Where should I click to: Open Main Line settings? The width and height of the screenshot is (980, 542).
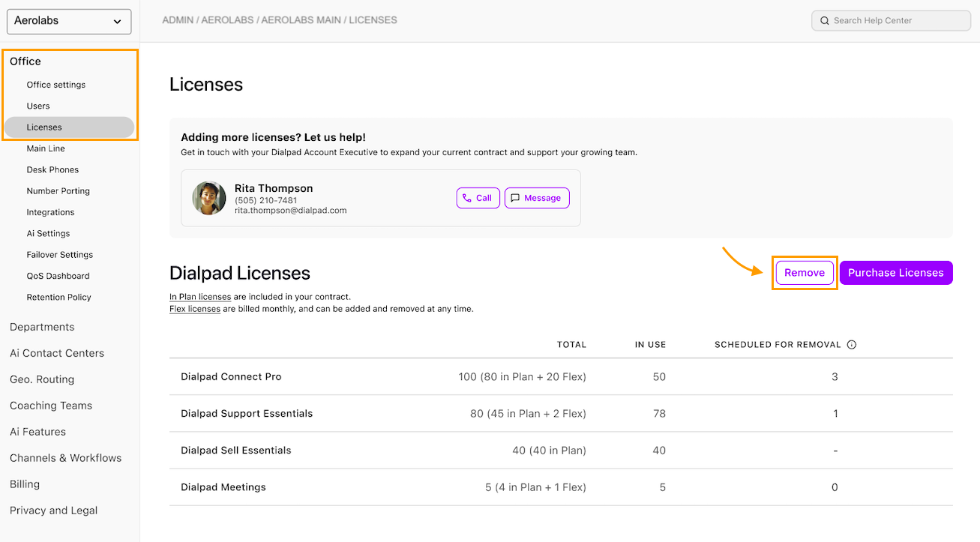click(x=46, y=148)
